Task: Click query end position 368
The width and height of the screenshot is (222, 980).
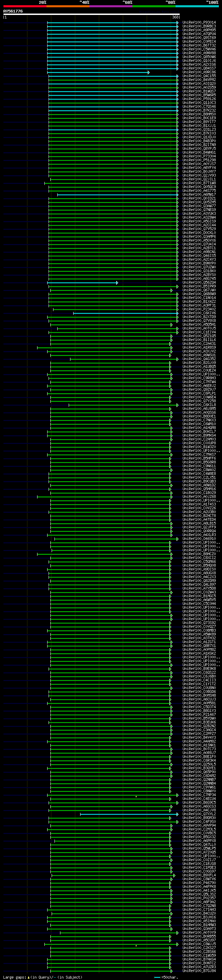Action: click(x=175, y=17)
